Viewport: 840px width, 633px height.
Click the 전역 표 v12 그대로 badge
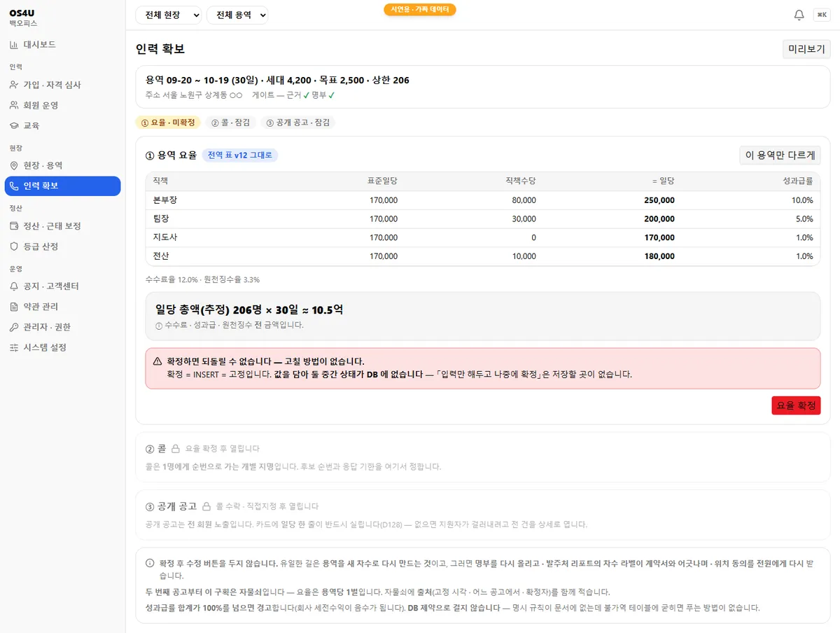[240, 155]
